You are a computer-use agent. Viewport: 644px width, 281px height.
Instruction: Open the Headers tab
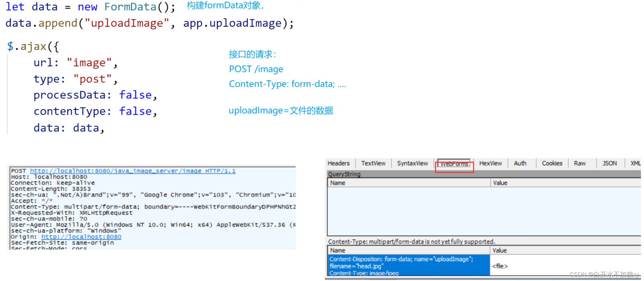[338, 163]
